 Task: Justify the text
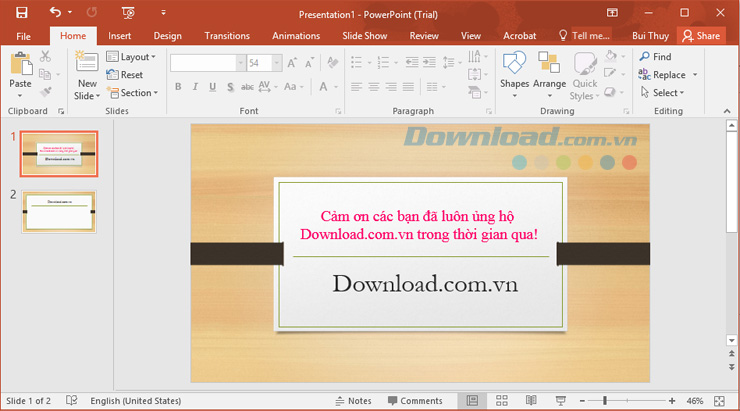click(x=408, y=87)
